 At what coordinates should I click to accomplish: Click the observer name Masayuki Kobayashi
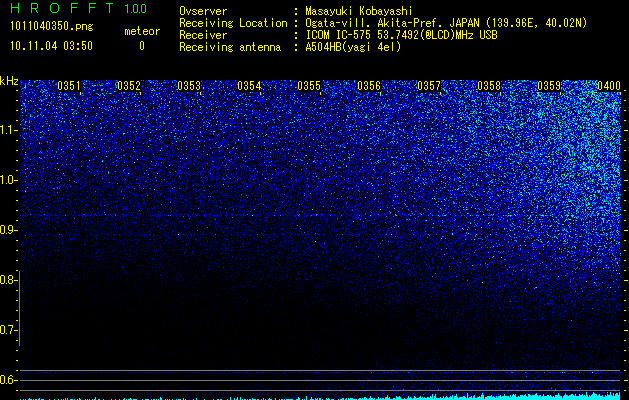(359, 11)
